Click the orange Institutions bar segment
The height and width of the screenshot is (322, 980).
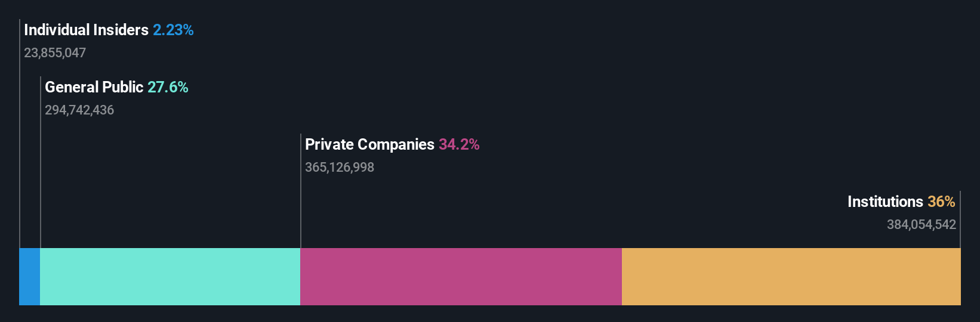(x=791, y=277)
